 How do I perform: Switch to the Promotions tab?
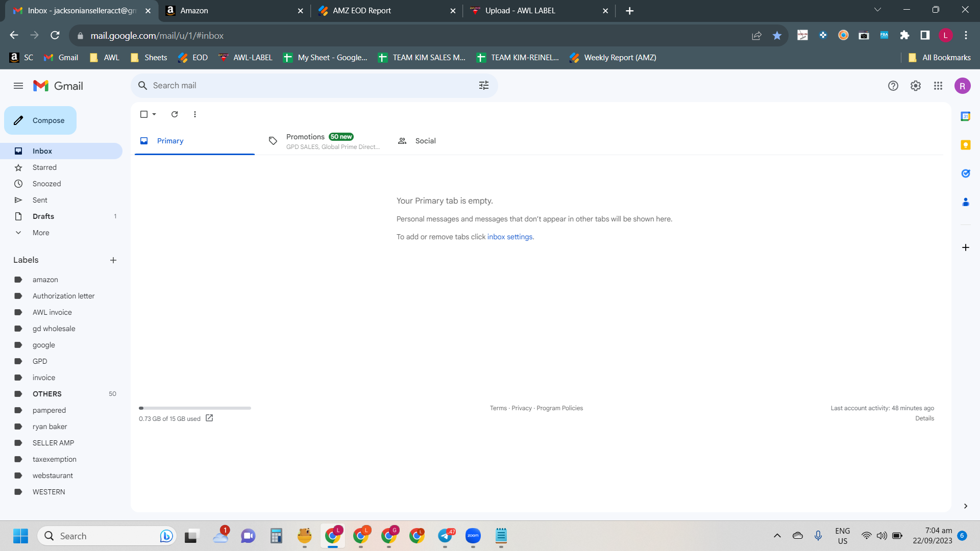tap(324, 141)
